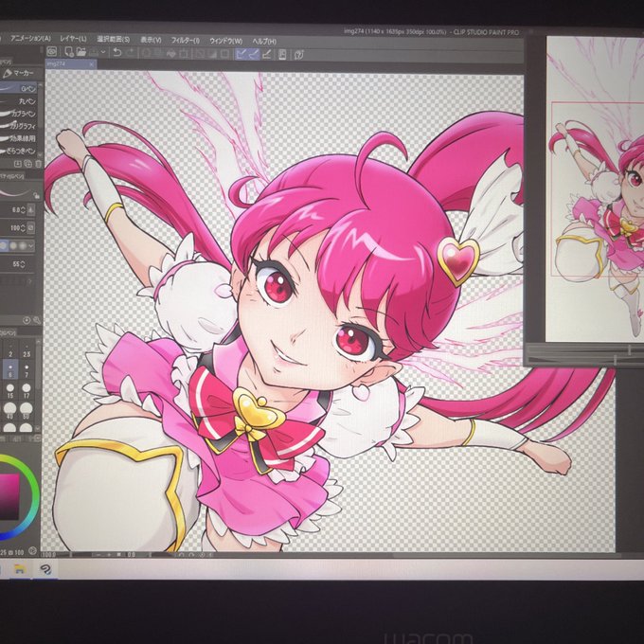The height and width of the screenshot is (644, 644).
Task: Click the Invert Selected Area icon
Action: pyautogui.click(x=212, y=54)
